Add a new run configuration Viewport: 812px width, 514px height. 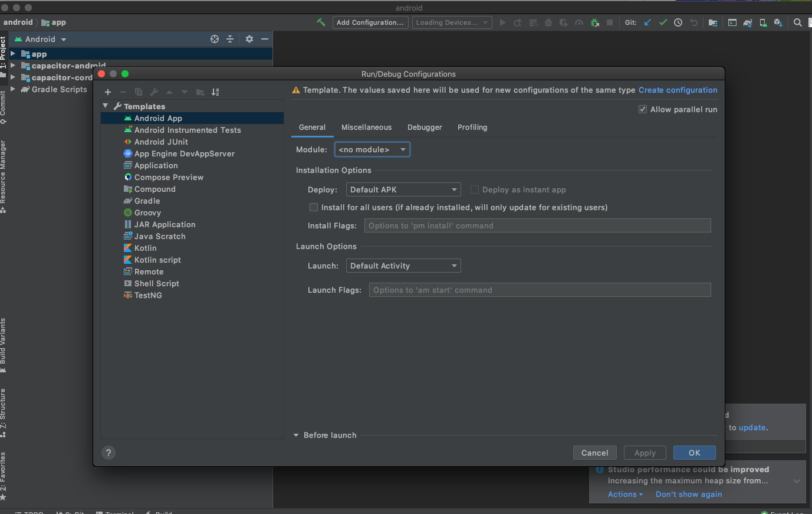108,93
